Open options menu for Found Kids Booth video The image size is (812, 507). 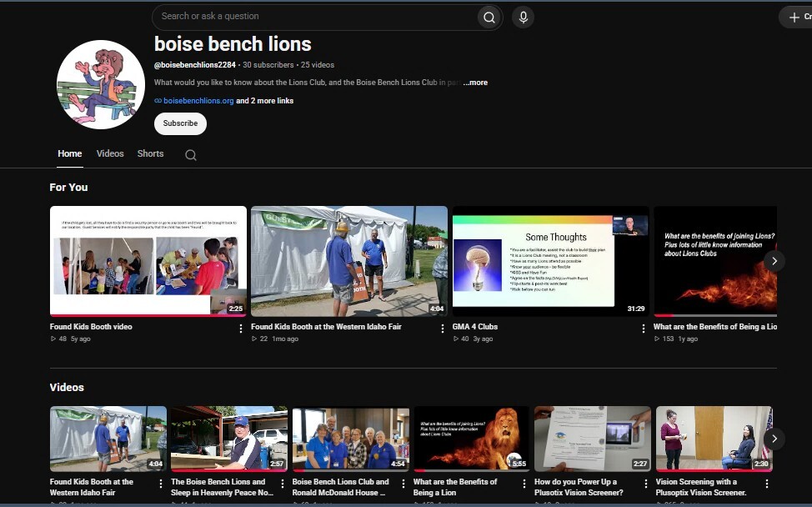pyautogui.click(x=241, y=329)
